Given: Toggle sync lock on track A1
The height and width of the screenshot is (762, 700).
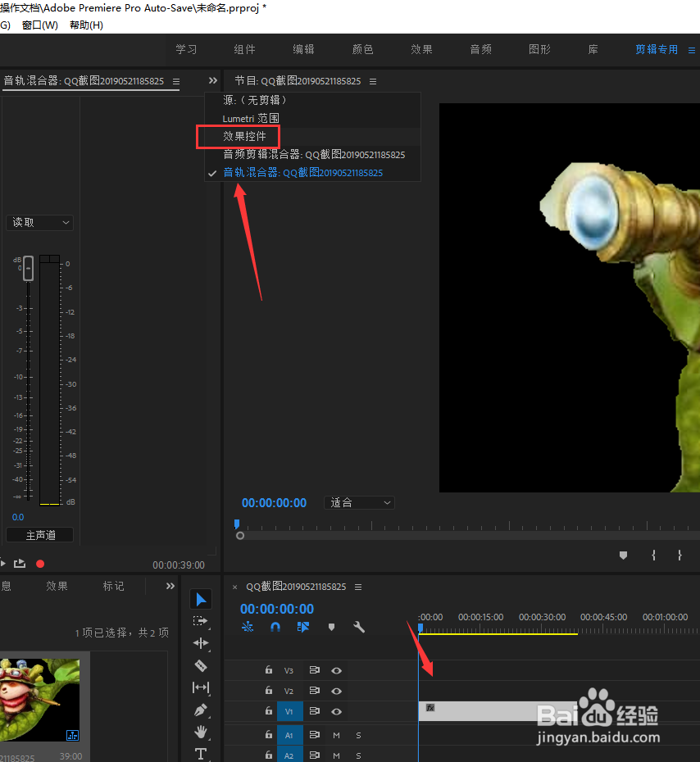Looking at the screenshot, I should point(315,735).
